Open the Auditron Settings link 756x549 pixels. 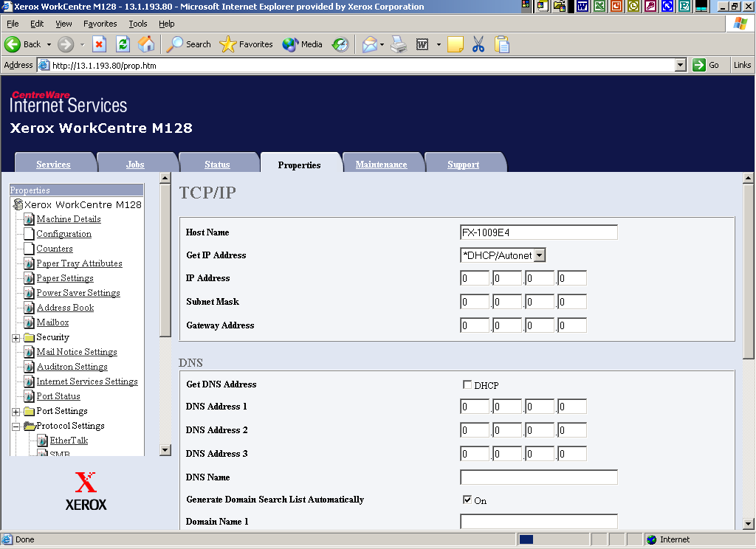[x=72, y=367]
